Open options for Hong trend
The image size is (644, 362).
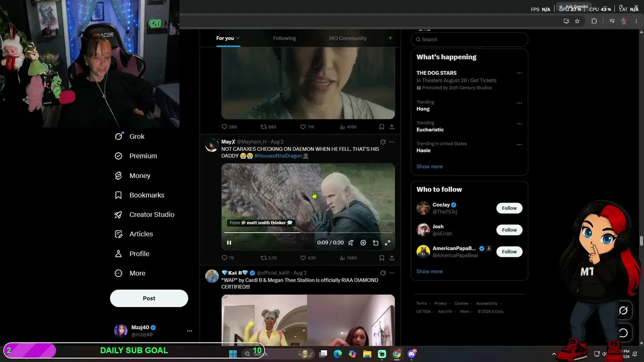519,103
